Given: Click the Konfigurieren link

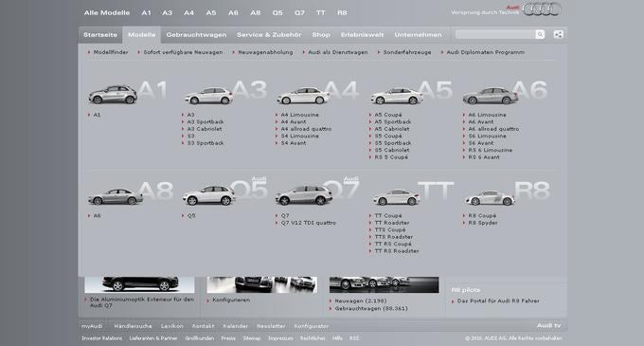Looking at the screenshot, I should [x=231, y=300].
